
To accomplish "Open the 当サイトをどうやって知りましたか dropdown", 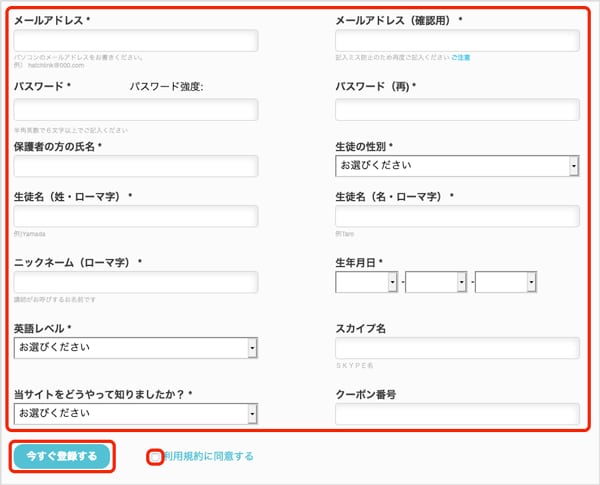I will coord(136,413).
